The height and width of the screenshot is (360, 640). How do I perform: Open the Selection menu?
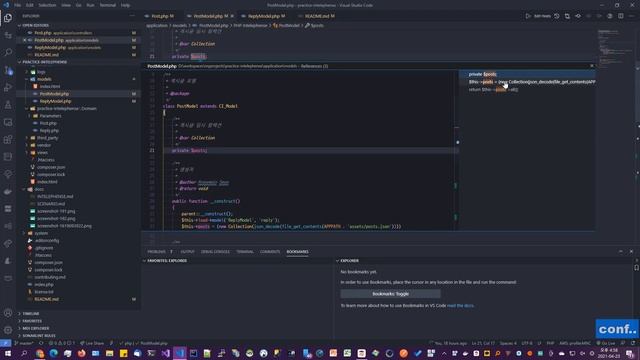(47, 5)
